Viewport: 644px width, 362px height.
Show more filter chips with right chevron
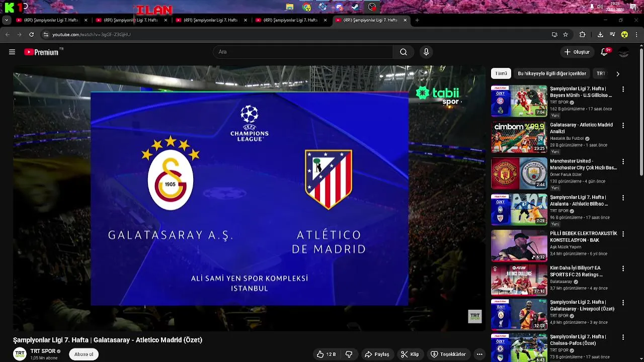(x=617, y=74)
